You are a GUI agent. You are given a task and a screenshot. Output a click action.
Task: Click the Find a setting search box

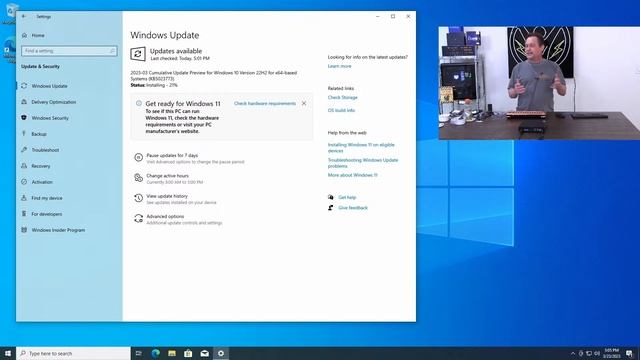click(x=69, y=51)
